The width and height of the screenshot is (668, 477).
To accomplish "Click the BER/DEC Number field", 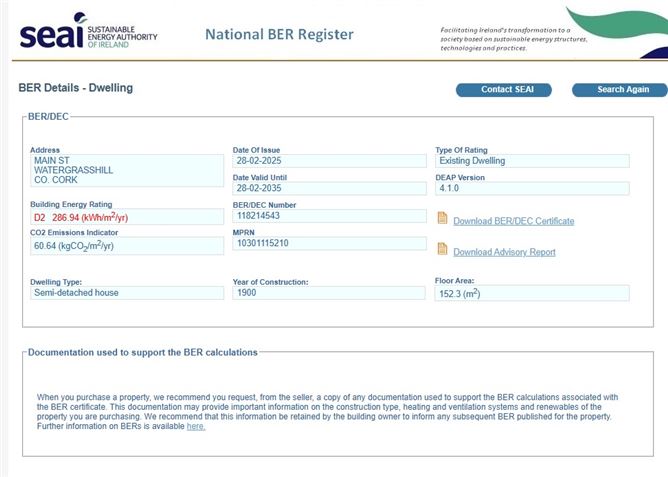I will tap(329, 216).
